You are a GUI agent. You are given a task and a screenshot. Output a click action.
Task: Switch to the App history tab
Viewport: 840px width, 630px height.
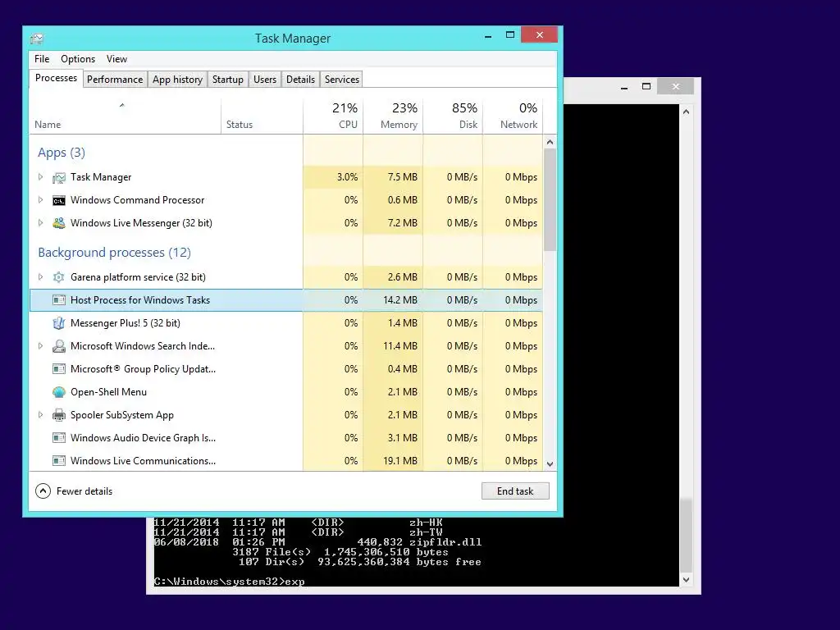pyautogui.click(x=177, y=80)
